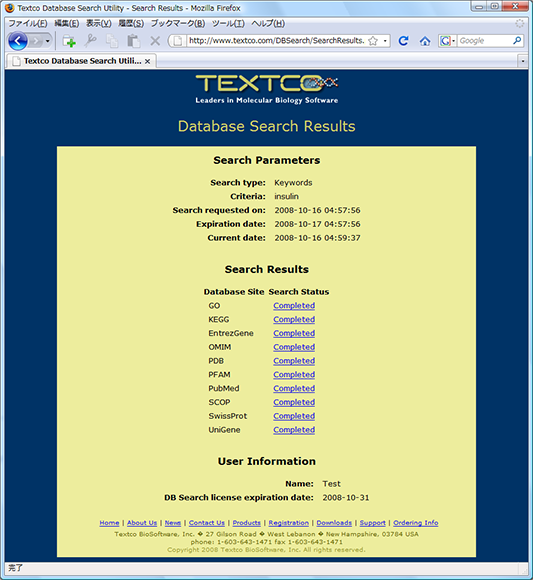Click the clipboard paste icon

134,41
